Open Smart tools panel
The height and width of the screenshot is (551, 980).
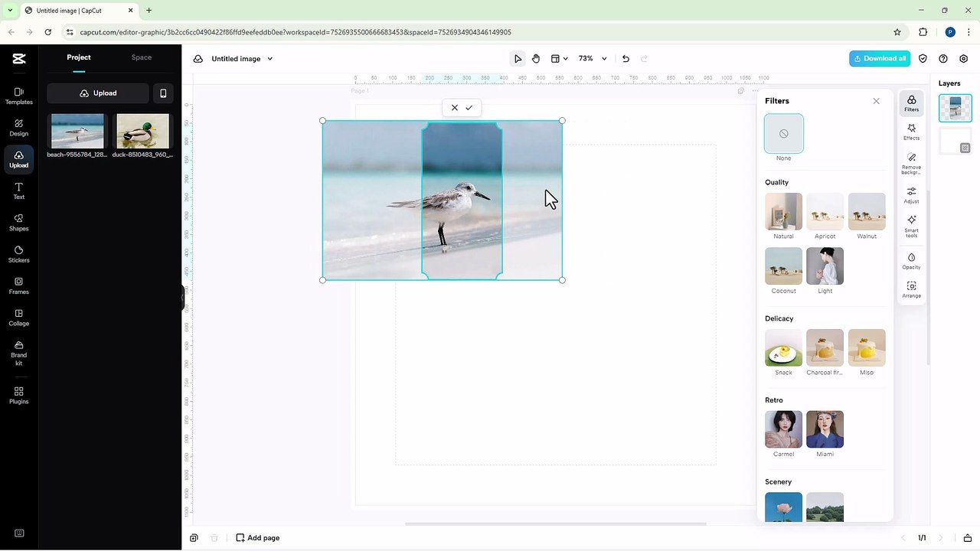[911, 227]
